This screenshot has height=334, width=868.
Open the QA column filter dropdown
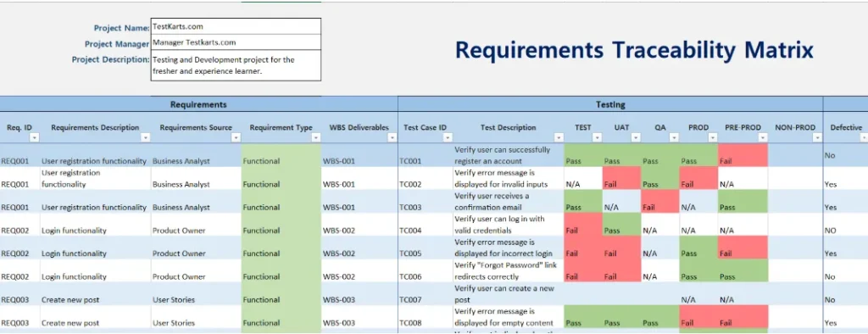[x=674, y=137]
